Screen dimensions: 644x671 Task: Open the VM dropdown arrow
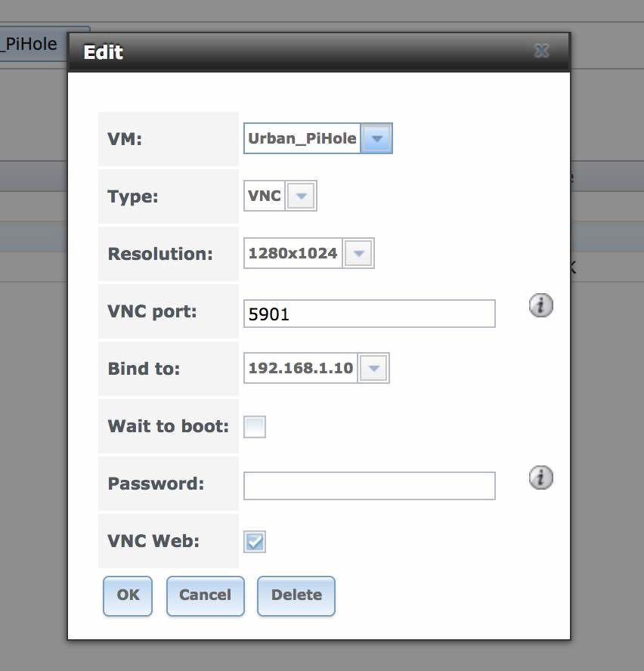click(376, 138)
